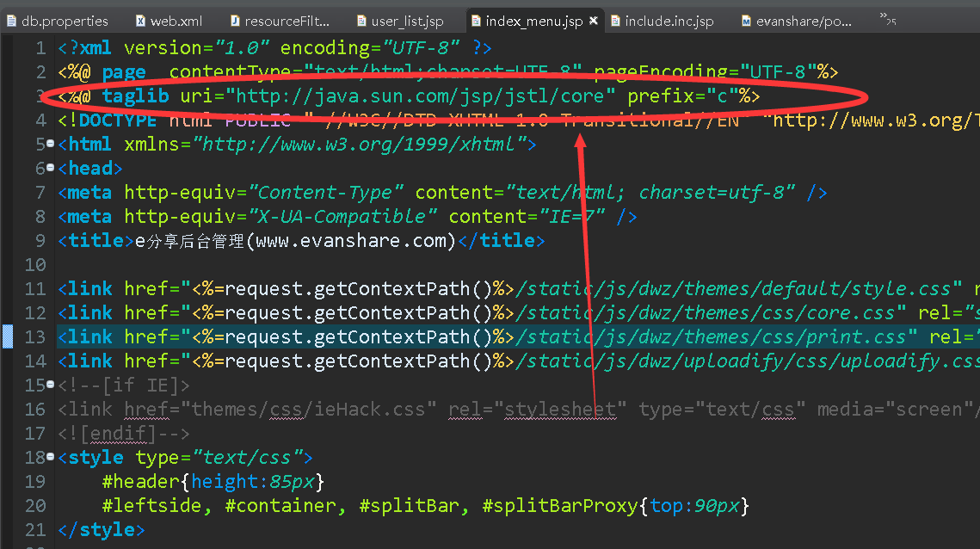Close the index_menu.jsp tab
Screen dimensions: 980x549
[x=594, y=21]
